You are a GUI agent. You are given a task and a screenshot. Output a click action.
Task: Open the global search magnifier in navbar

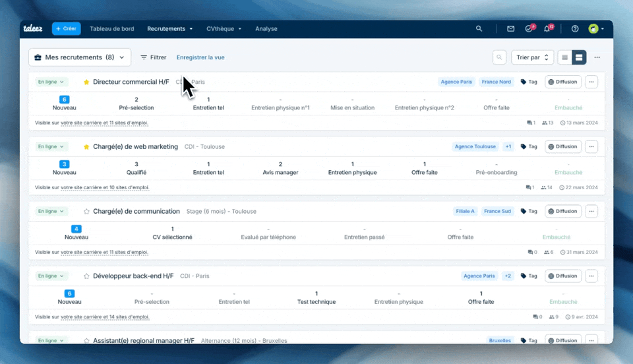point(479,28)
